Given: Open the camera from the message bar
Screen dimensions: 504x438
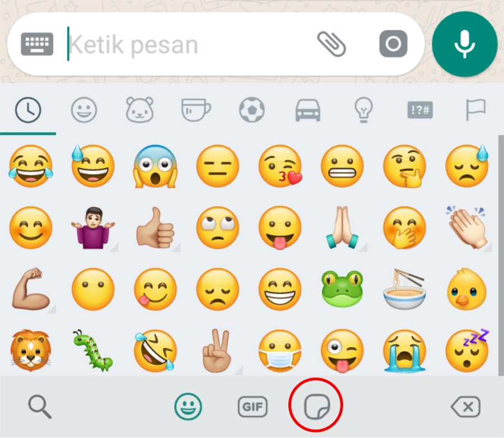Looking at the screenshot, I should 393,44.
